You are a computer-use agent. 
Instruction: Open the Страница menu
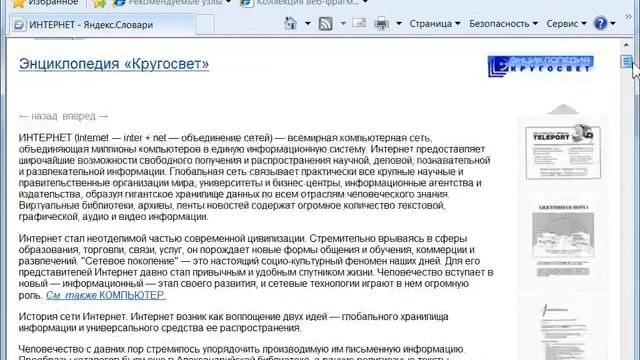click(x=435, y=24)
